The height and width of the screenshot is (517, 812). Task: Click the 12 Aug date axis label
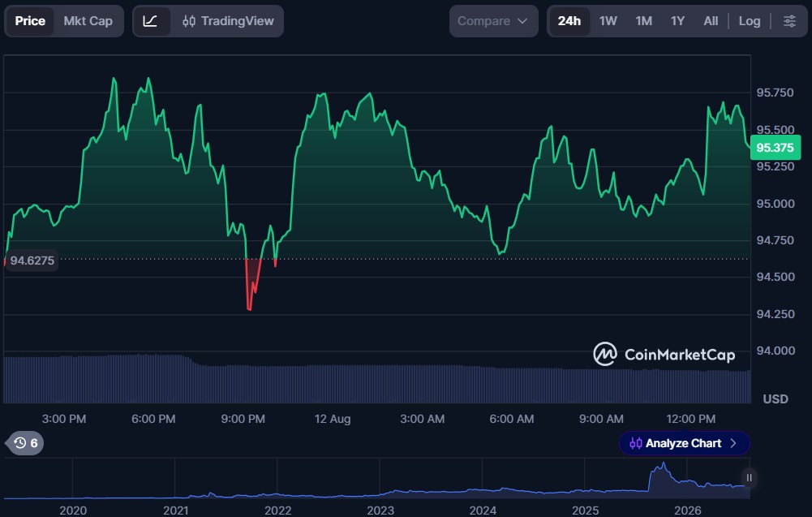coord(333,419)
